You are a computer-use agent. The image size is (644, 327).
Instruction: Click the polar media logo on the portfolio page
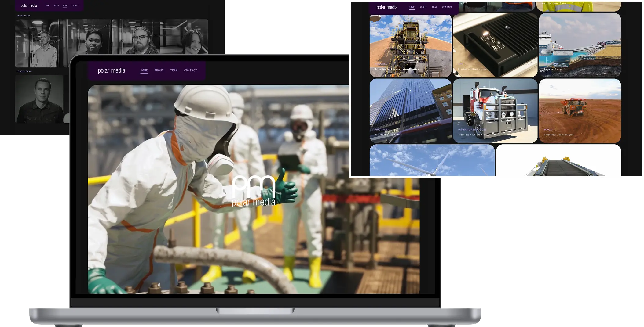click(x=387, y=7)
